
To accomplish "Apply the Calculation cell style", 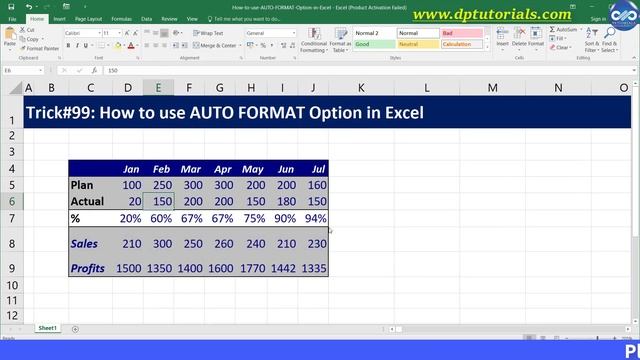I will point(462,44).
